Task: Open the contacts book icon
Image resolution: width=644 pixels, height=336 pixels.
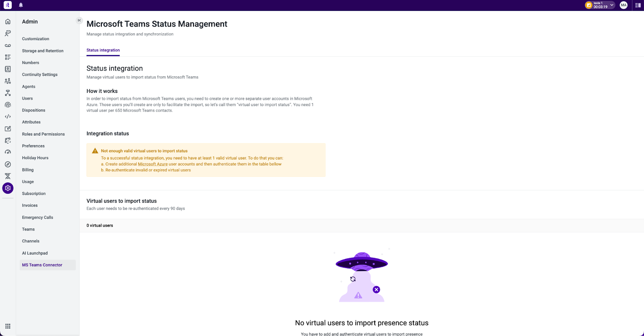Action: tap(8, 69)
